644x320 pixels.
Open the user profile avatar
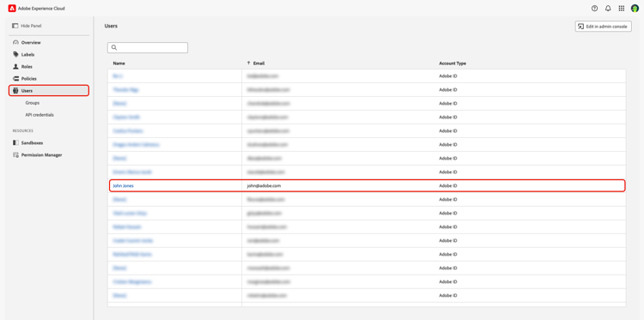635,9
